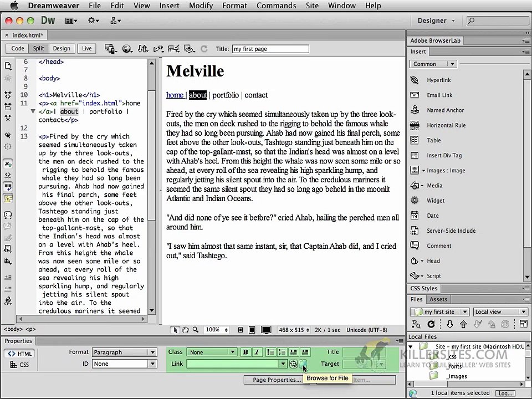The image size is (532, 399).
Task: Apply unordered list formatting
Action: tap(270, 352)
